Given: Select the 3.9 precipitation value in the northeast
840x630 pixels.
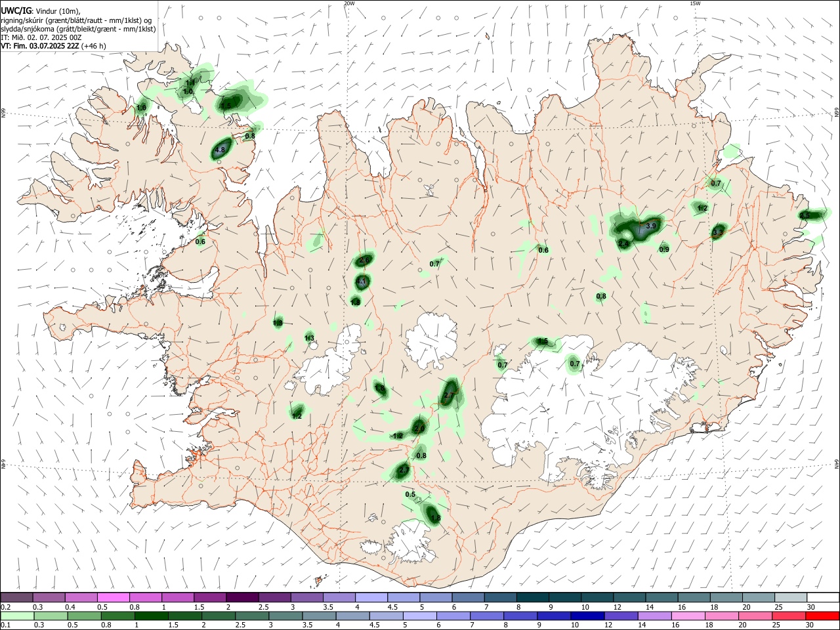Looking at the screenshot, I should 651,226.
